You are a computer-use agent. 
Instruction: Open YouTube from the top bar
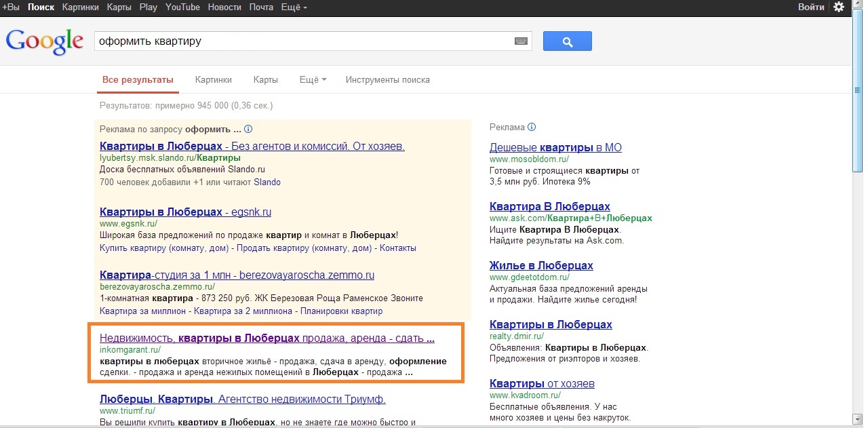[x=182, y=7]
